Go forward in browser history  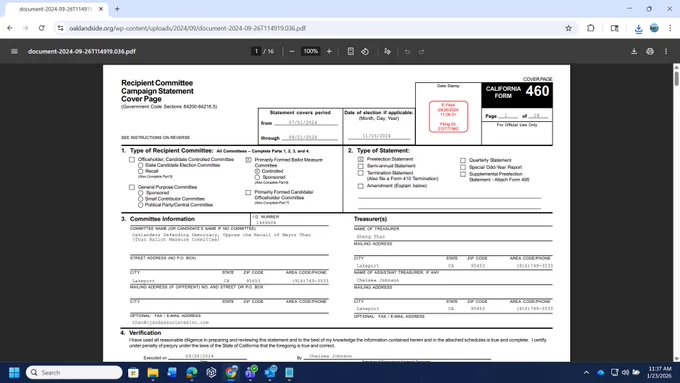26,28
